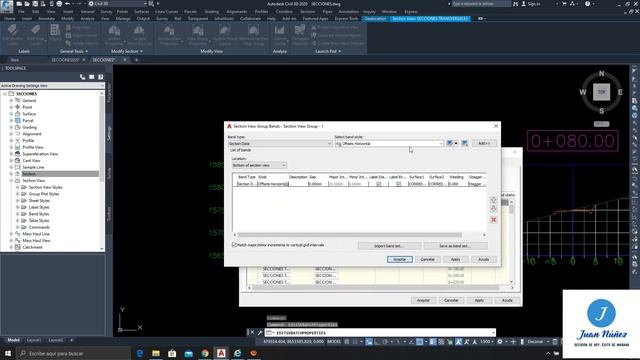Open the Active Drawing Settings View dropdown
640x360 pixels.
click(x=52, y=86)
